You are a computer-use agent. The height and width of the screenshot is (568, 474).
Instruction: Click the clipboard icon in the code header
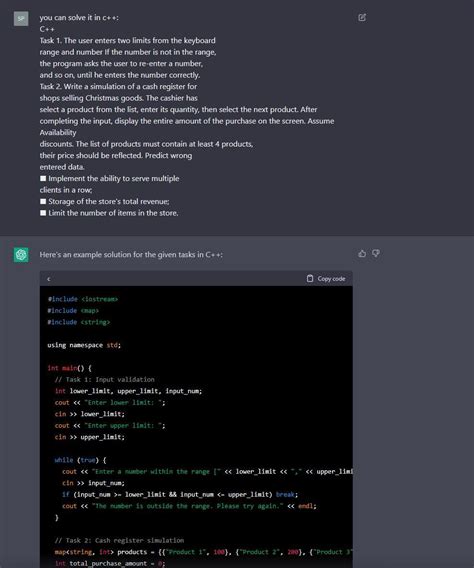click(310, 279)
